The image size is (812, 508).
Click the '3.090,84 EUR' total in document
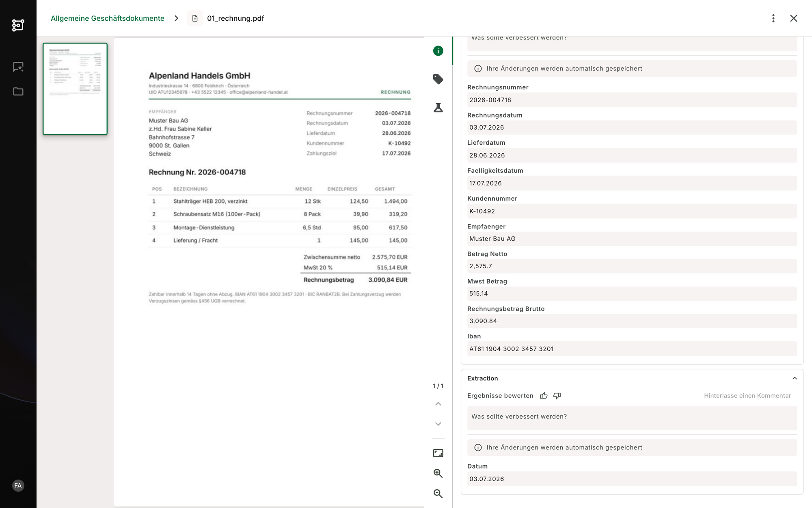pos(388,280)
